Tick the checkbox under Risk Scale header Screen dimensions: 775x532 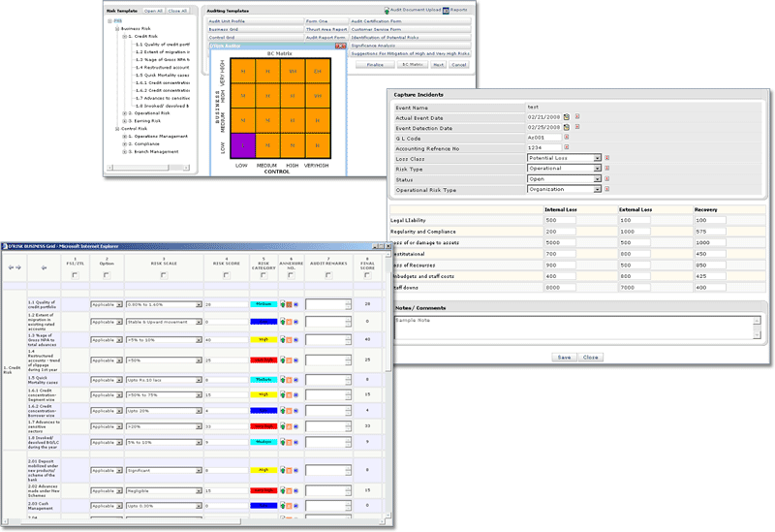tap(163, 275)
